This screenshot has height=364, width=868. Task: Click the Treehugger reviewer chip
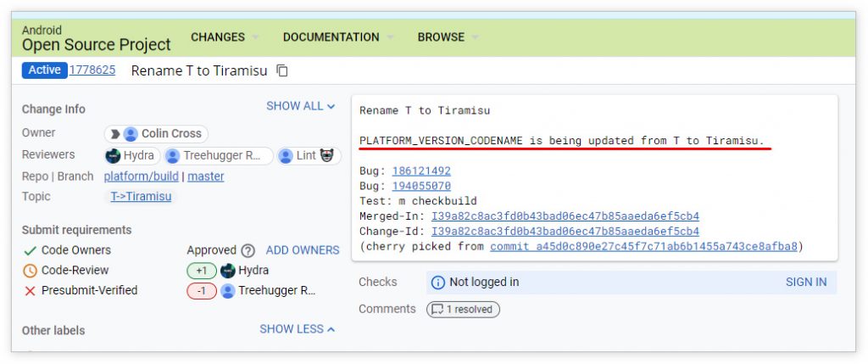click(x=219, y=155)
